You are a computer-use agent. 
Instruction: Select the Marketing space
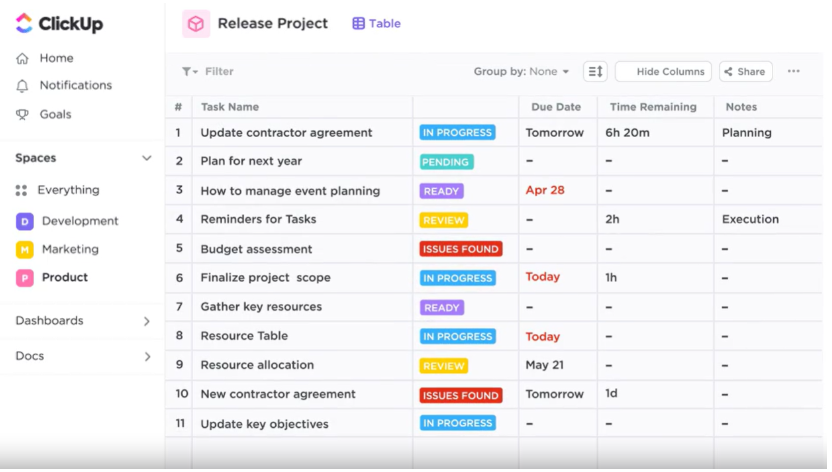(71, 249)
